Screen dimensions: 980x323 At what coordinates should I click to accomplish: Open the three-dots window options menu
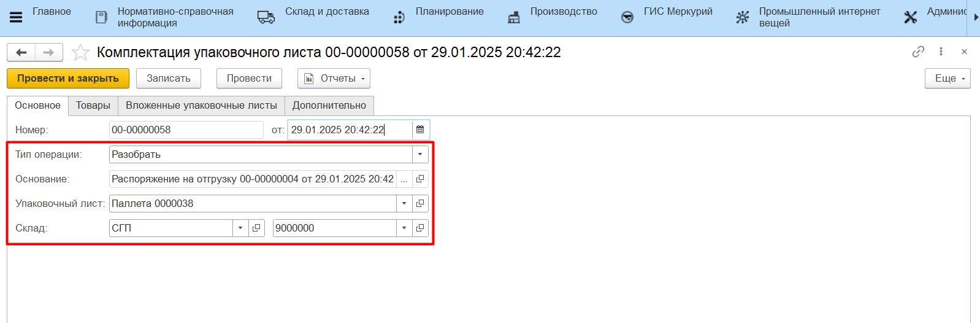tap(941, 52)
